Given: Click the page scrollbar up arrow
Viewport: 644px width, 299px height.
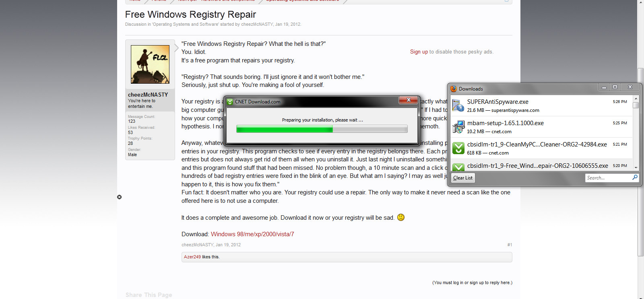Looking at the screenshot, I should [641, 2].
